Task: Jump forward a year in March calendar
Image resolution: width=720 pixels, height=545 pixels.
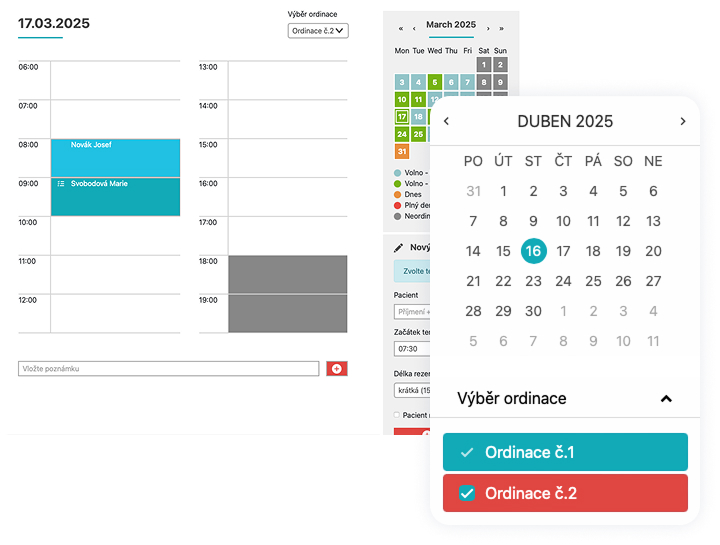Action: click(501, 28)
